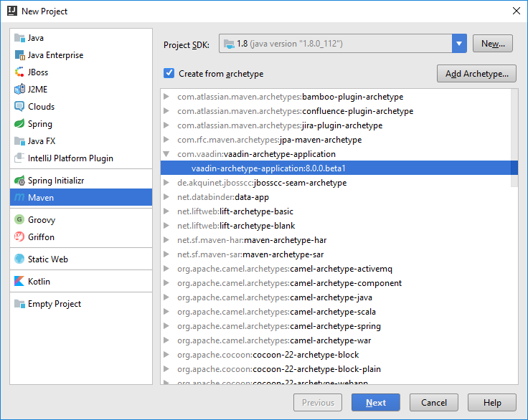Click the Spring green leaf icon
Image resolution: width=528 pixels, height=420 pixels.
[x=19, y=123]
